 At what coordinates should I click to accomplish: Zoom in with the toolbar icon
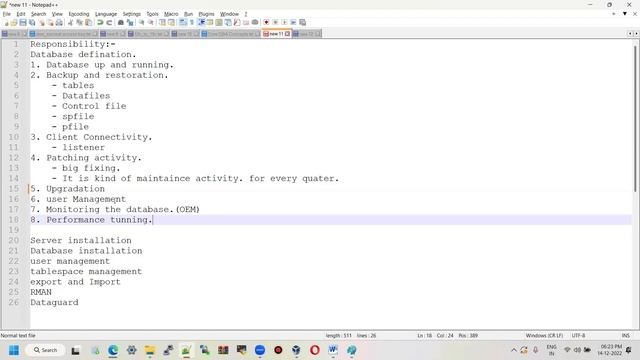[x=141, y=22]
